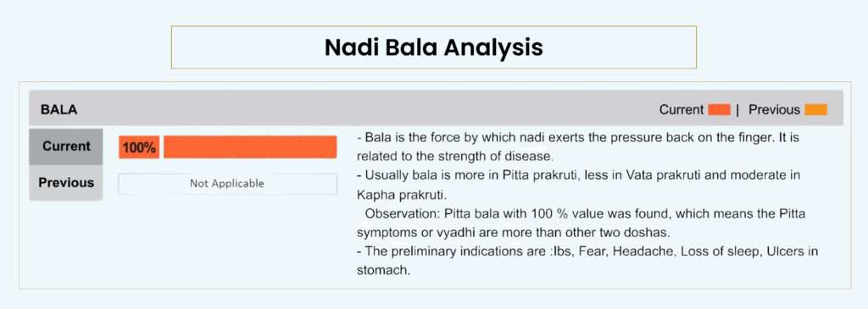Viewport: 868px width, 309px height.
Task: Click the BALA header label
Action: point(58,110)
